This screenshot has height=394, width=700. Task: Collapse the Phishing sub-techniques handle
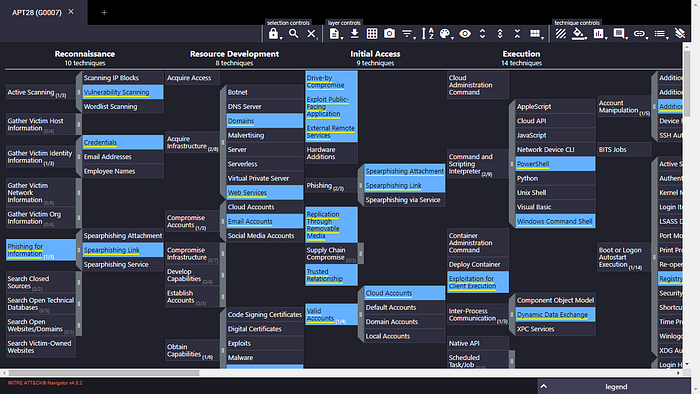tap(360, 185)
